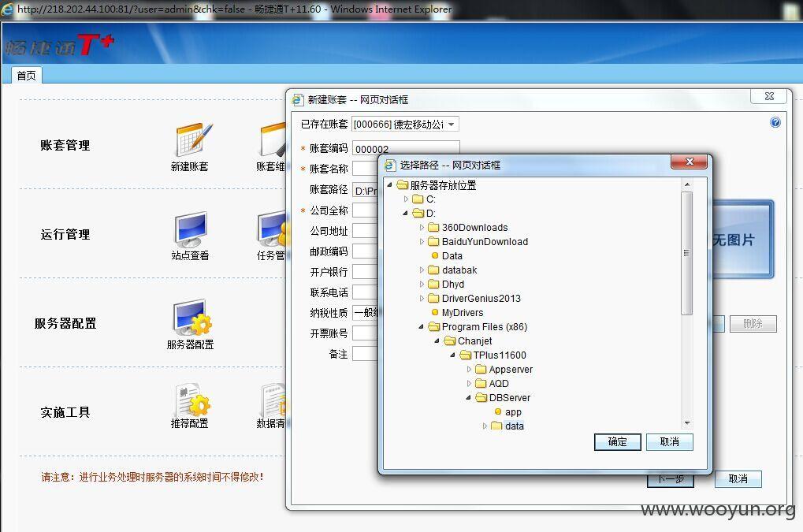The width and height of the screenshot is (803, 532).
Task: Click the yellow dot icon beside app
Action: pos(498,411)
